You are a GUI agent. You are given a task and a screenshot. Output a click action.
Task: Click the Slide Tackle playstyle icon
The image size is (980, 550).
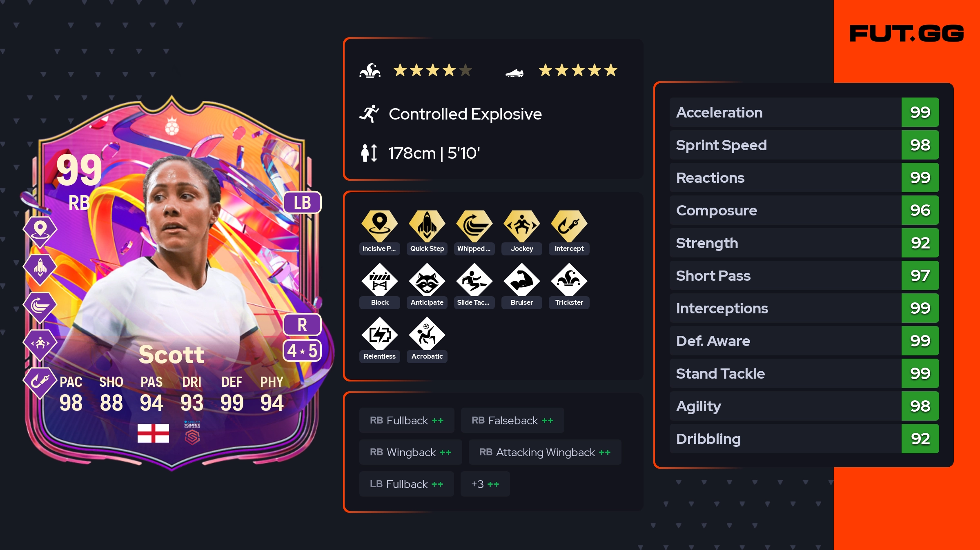(x=474, y=280)
